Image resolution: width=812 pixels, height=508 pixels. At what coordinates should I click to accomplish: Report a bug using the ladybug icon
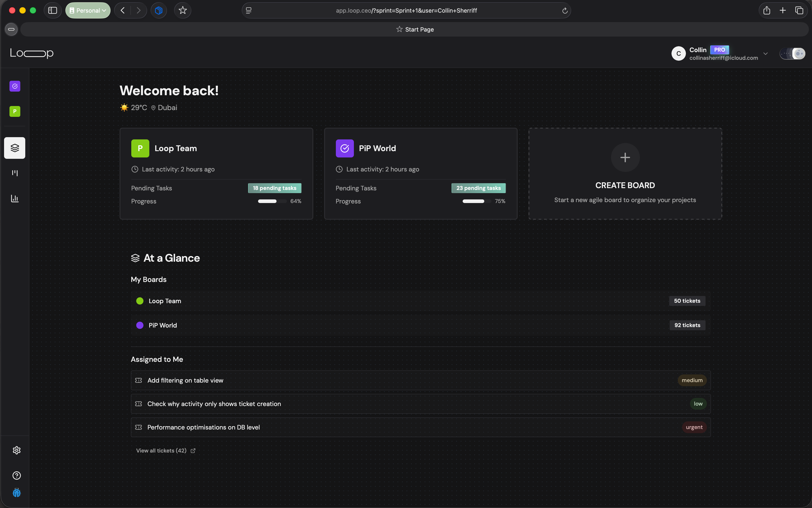(x=16, y=493)
